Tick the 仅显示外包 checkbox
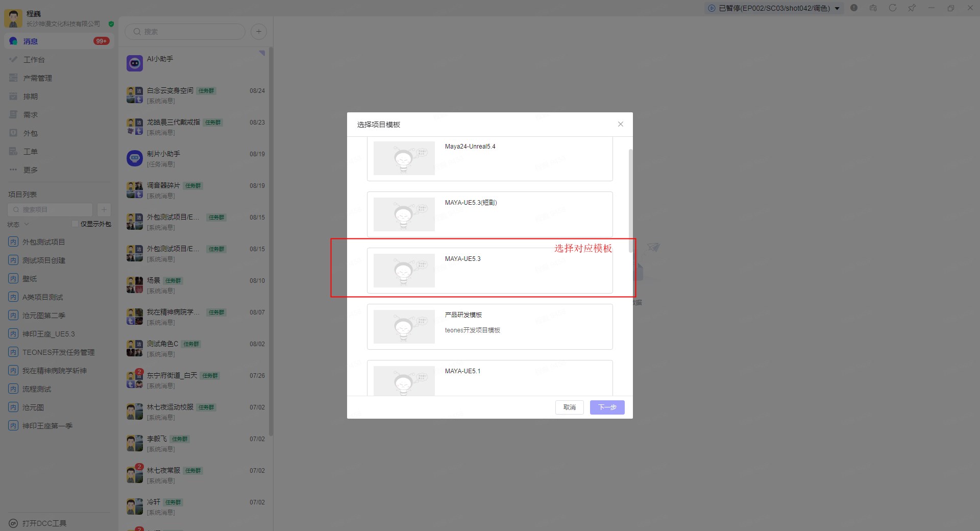Screen dimensions: 980x531 click(75, 224)
